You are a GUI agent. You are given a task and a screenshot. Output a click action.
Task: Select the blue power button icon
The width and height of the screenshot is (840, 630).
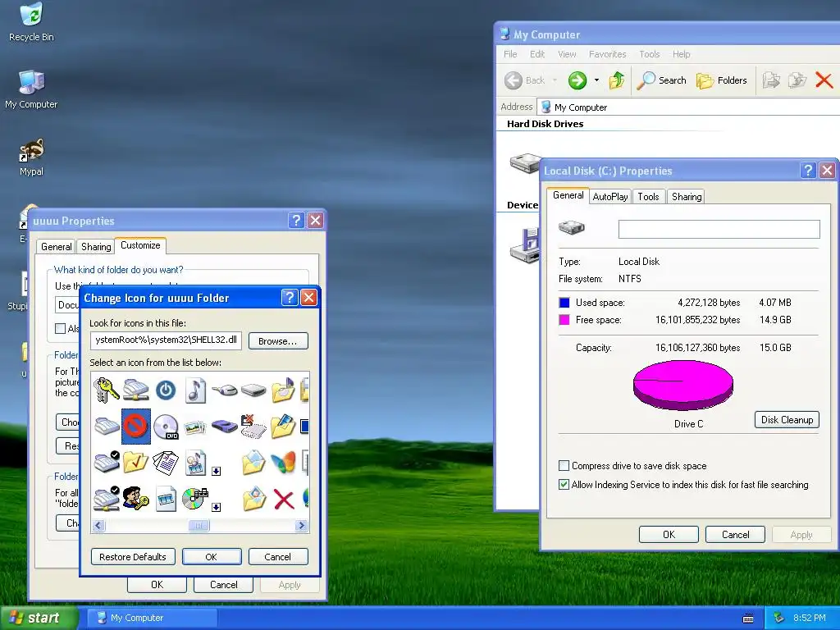[166, 390]
